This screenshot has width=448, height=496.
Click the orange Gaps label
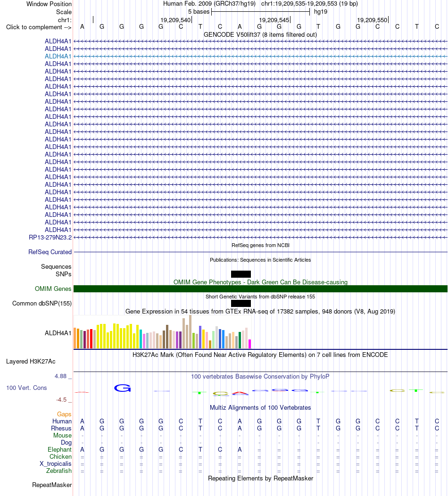[64, 414]
